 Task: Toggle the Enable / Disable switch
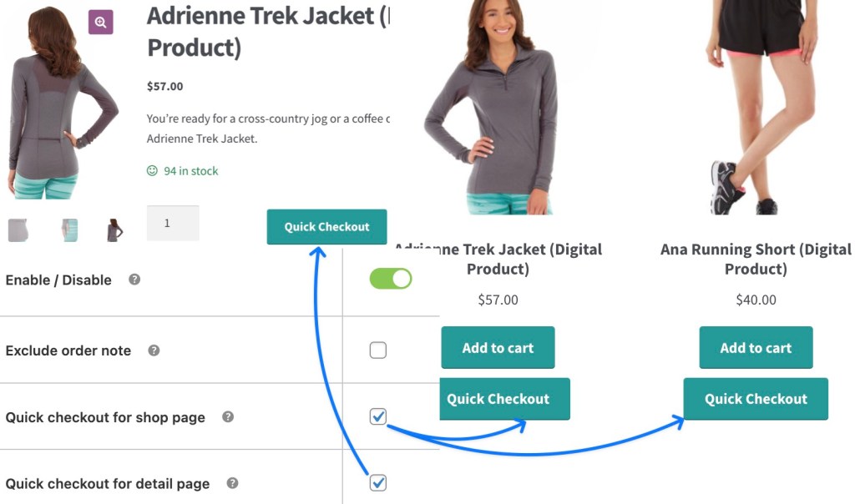(x=391, y=279)
